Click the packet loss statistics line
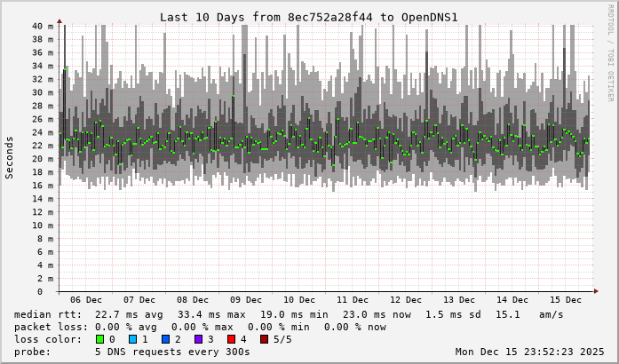This screenshot has height=364, width=619. pyautogui.click(x=201, y=327)
